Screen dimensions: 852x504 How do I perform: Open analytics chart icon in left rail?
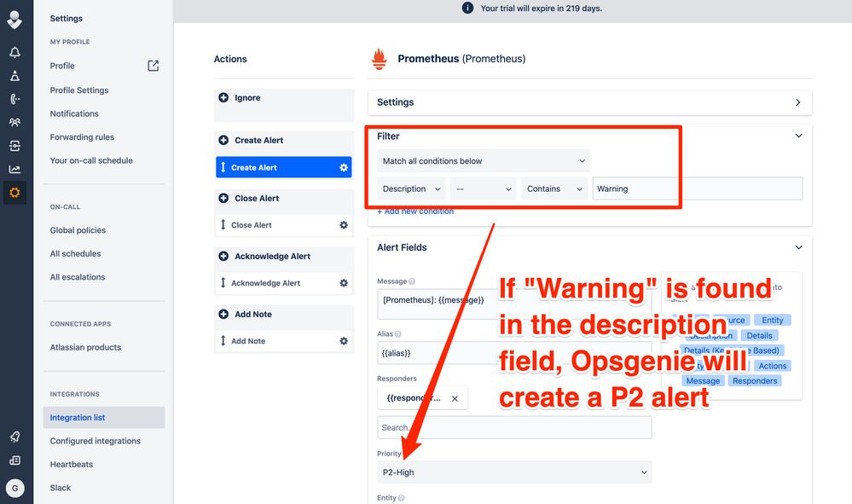[14, 169]
